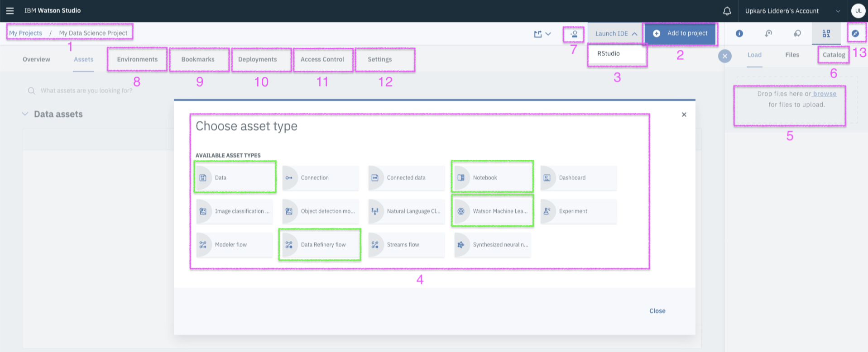Click the browse link to upload files
868x352 pixels.
point(825,94)
